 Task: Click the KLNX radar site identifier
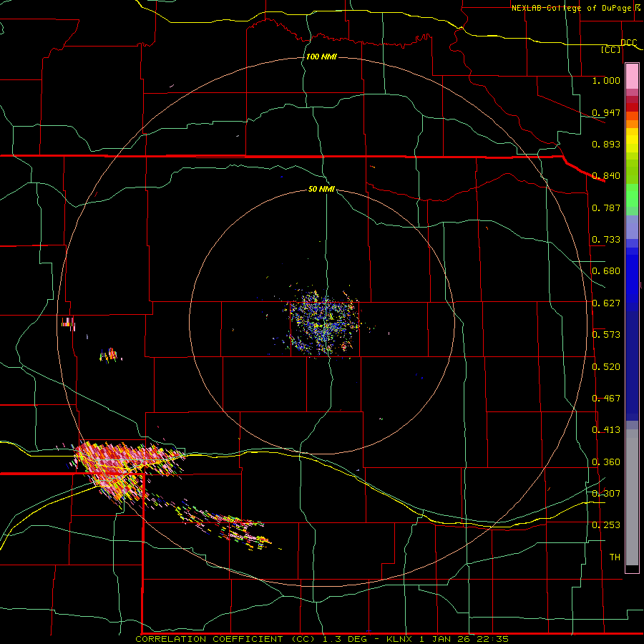[399, 639]
